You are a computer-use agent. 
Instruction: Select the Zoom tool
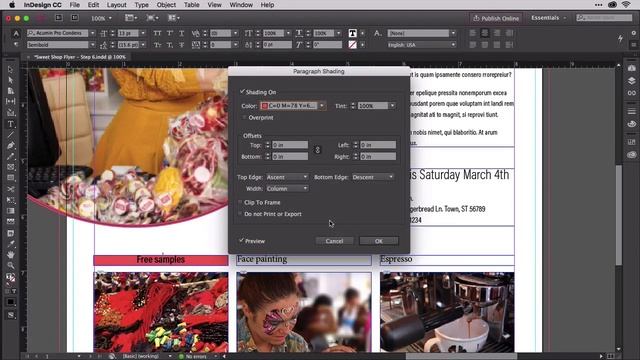tap(11, 265)
